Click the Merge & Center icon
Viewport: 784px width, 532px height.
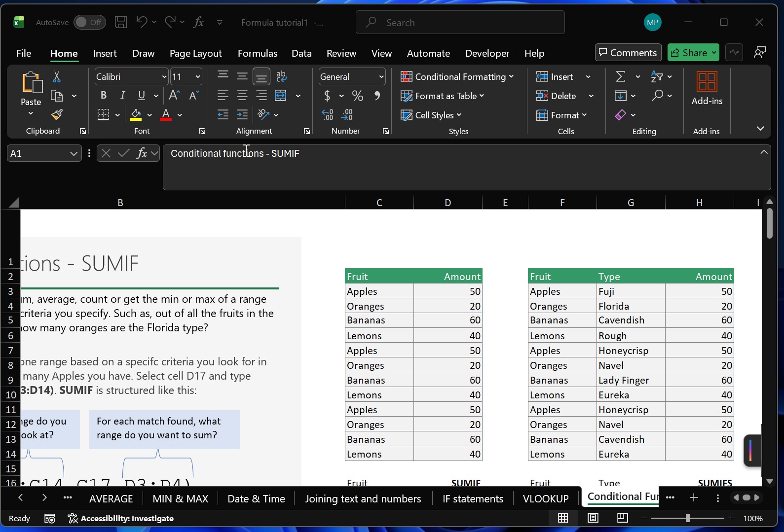[x=281, y=96]
